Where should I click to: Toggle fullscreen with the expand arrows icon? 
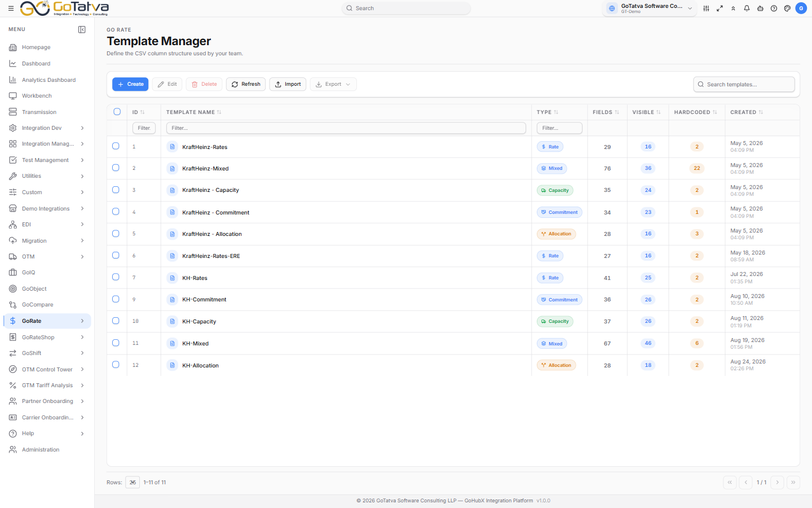tap(720, 8)
